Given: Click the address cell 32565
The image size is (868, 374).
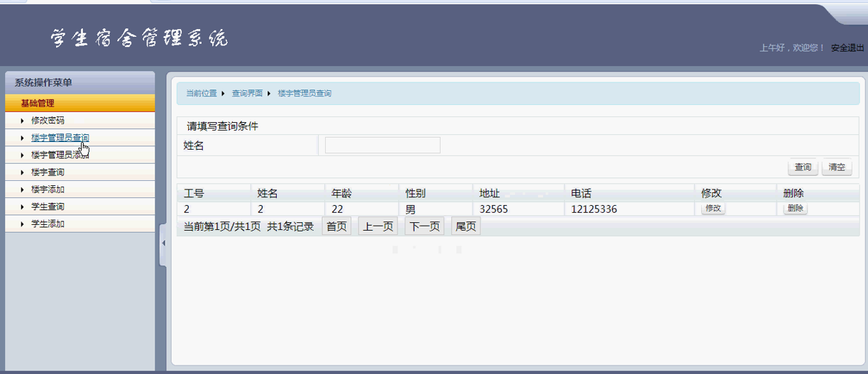Looking at the screenshot, I should click(493, 209).
